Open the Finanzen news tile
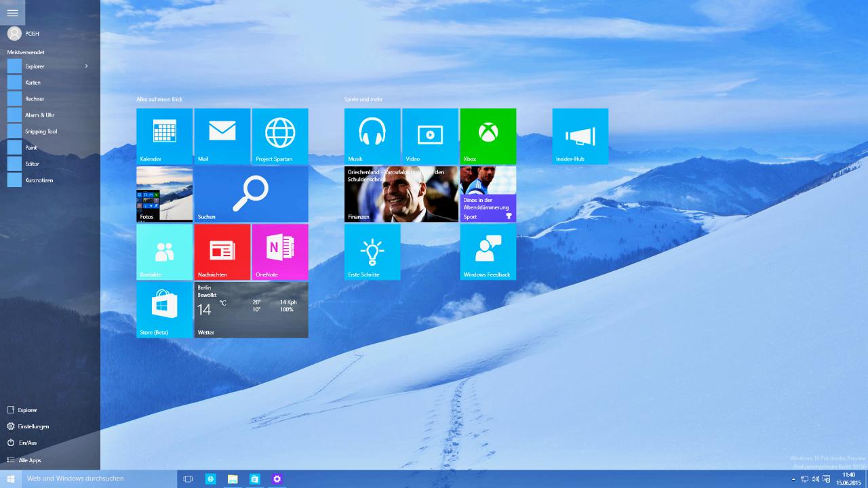868x488 pixels. 401,194
